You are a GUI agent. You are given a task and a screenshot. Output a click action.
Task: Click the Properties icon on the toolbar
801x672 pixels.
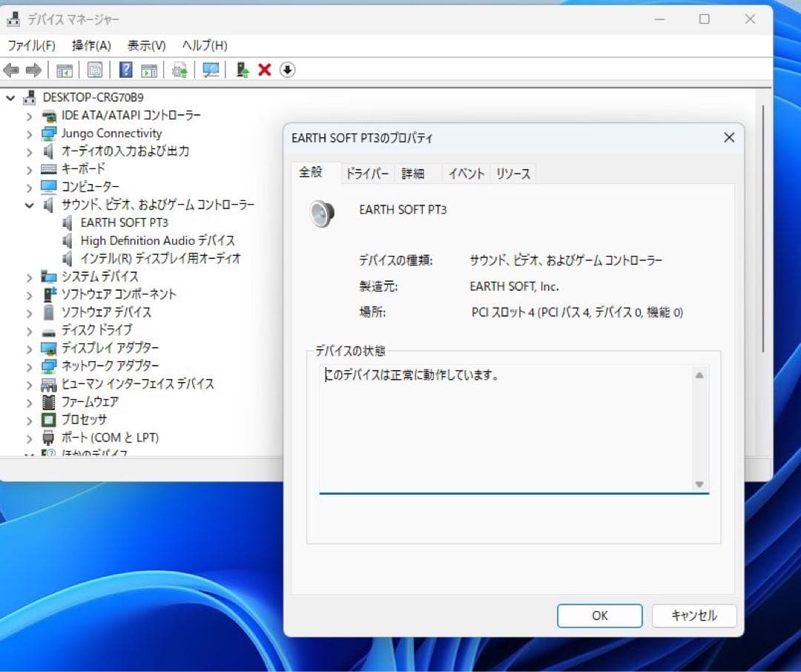pyautogui.click(x=94, y=70)
